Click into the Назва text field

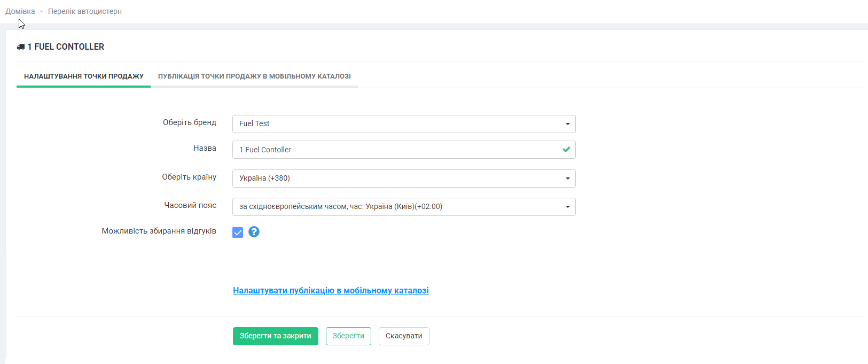click(x=395, y=150)
